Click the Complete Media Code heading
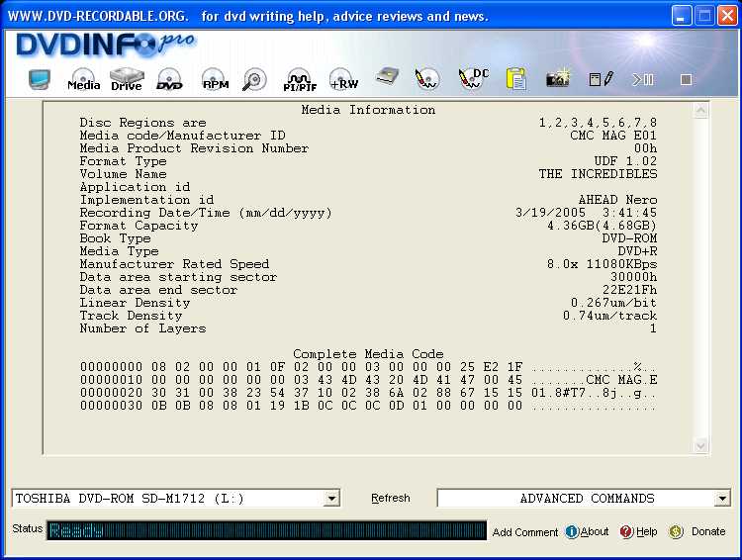The height and width of the screenshot is (560, 742). (368, 353)
